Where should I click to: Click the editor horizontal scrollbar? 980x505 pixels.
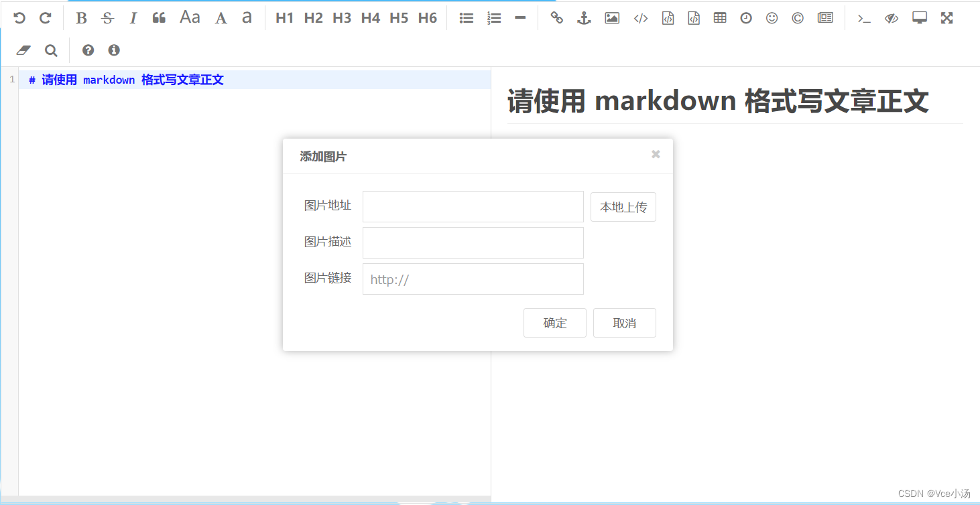[245, 500]
